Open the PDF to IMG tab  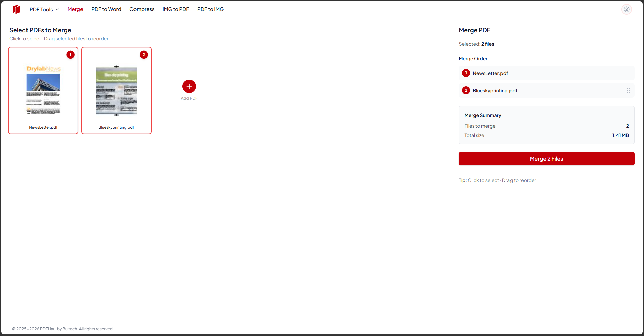(210, 9)
